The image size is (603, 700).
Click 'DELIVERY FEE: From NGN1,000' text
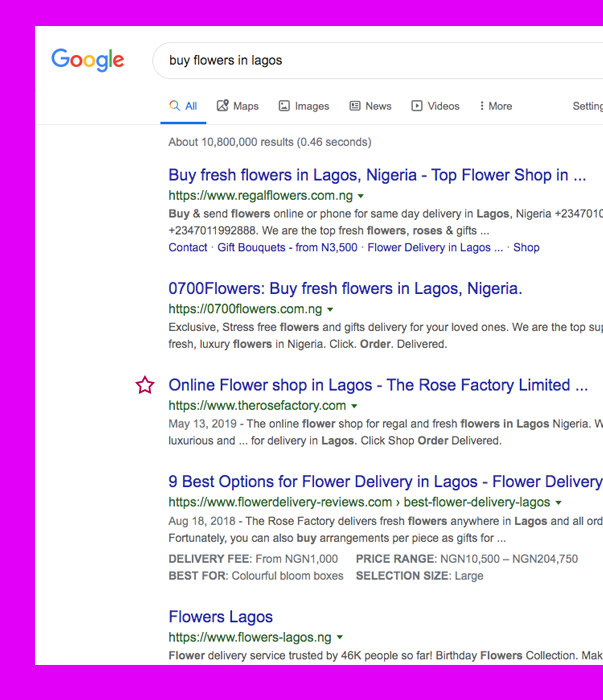pos(253,559)
